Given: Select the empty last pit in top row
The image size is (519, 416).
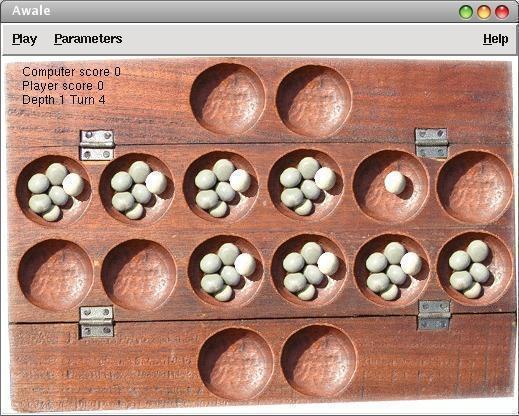Looking at the screenshot, I should point(475,187).
